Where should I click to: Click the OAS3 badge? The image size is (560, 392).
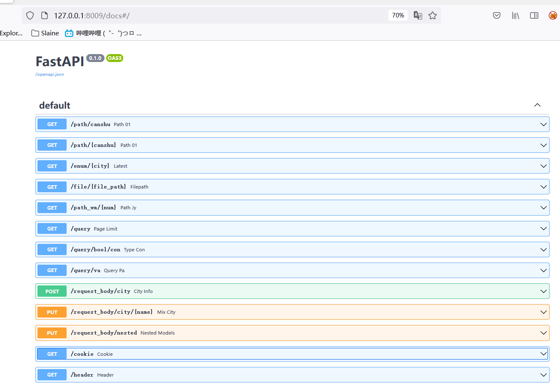(x=114, y=58)
